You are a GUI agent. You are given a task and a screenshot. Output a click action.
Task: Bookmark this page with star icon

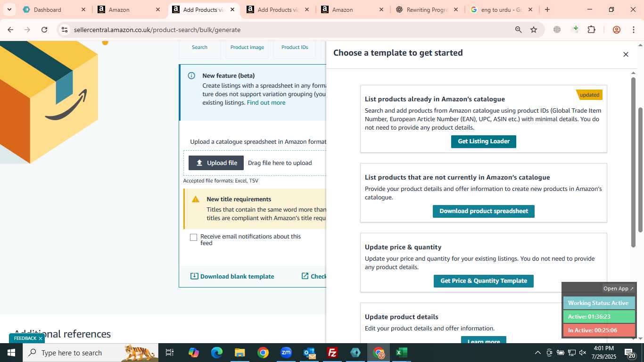click(x=534, y=30)
